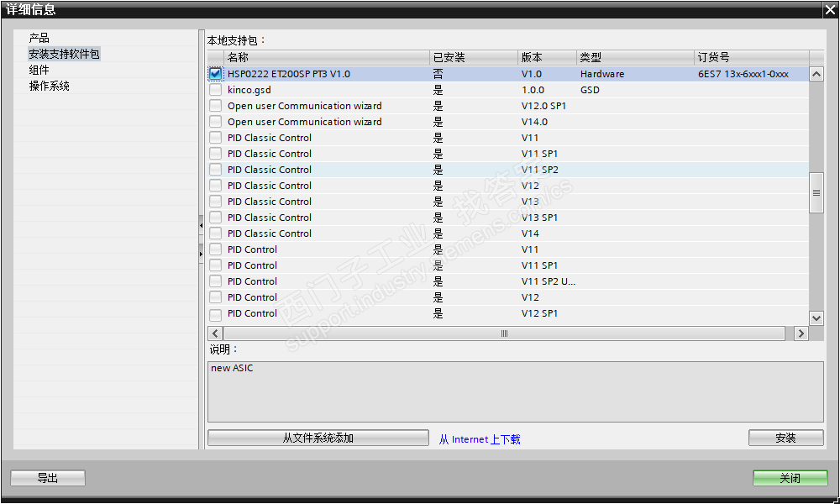Image resolution: width=840 pixels, height=504 pixels.
Task: Uncheck the HSP0222 ET200SP PT3 V1.0 checkbox
Action: tap(215, 74)
